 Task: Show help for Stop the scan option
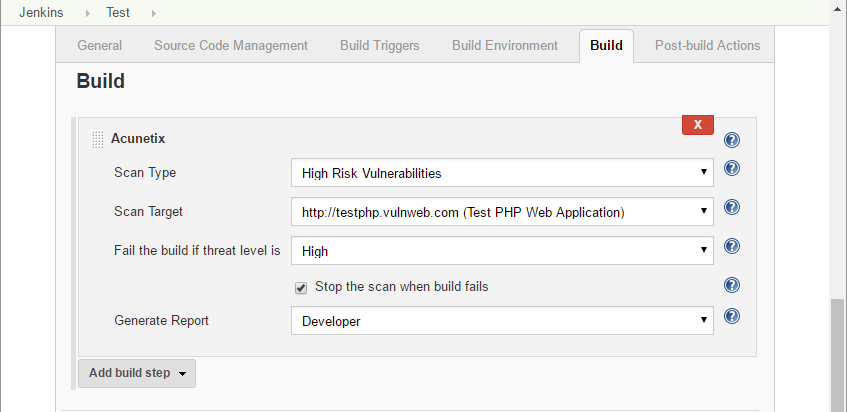(731, 285)
